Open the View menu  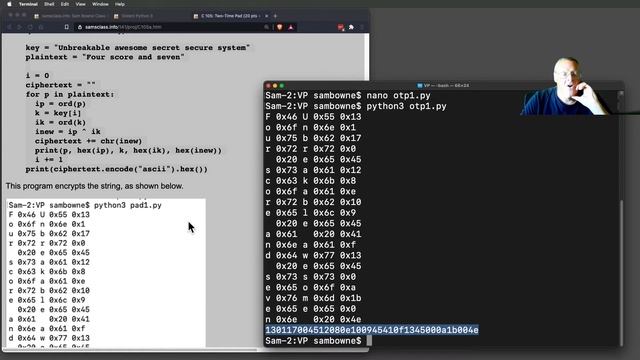pyautogui.click(x=80, y=4)
